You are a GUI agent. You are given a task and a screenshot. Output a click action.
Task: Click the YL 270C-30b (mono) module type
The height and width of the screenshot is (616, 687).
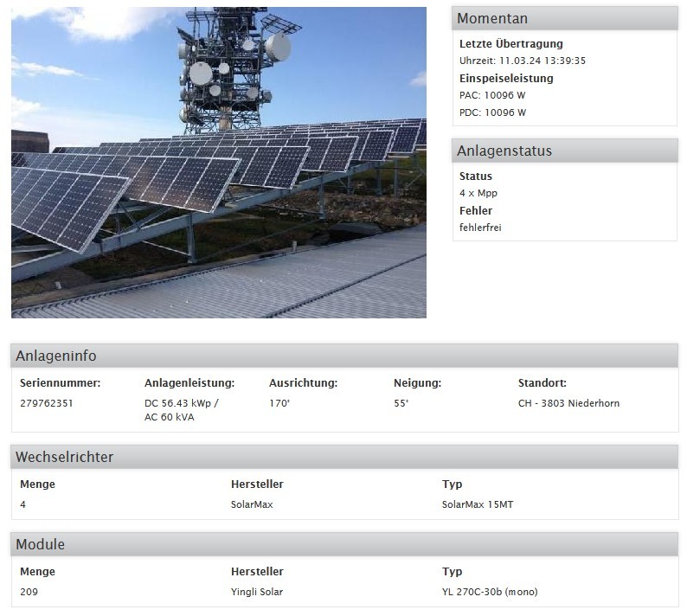coord(489,592)
